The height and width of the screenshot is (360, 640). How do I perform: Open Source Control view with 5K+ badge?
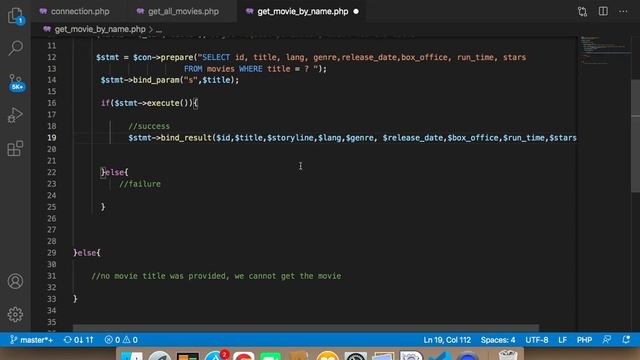[16, 82]
